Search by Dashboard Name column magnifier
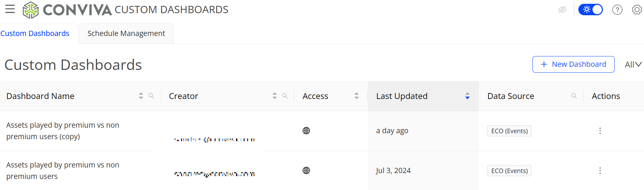Screen dimensions: 644x190 151,96
